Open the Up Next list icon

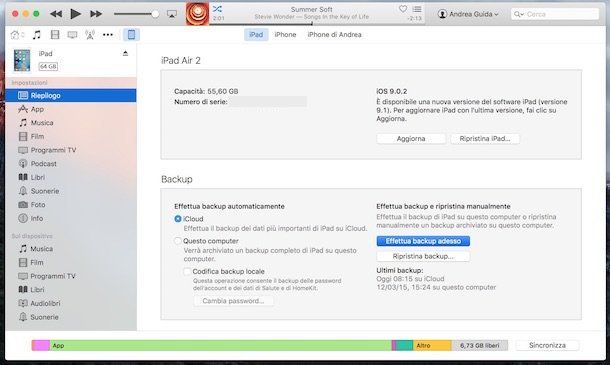point(417,9)
